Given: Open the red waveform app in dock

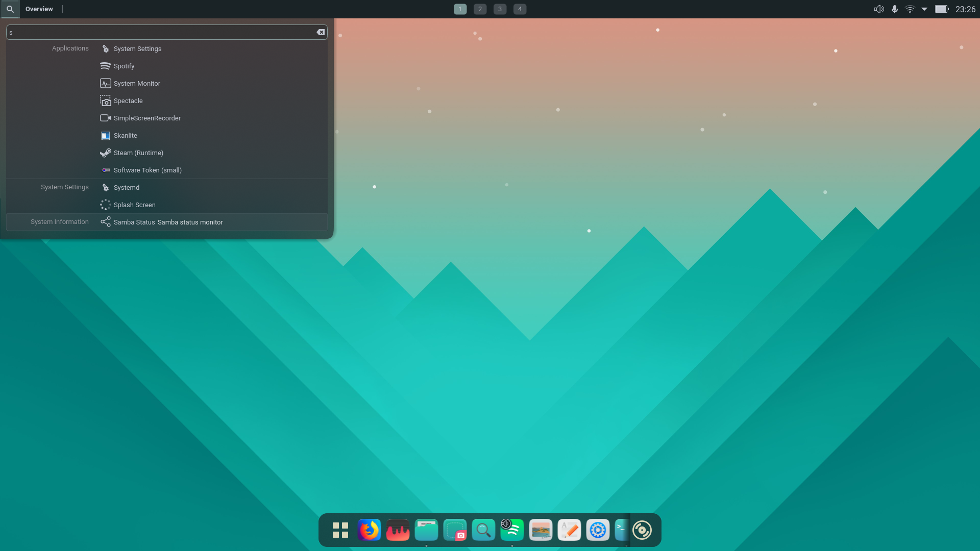Looking at the screenshot, I should tap(398, 530).
